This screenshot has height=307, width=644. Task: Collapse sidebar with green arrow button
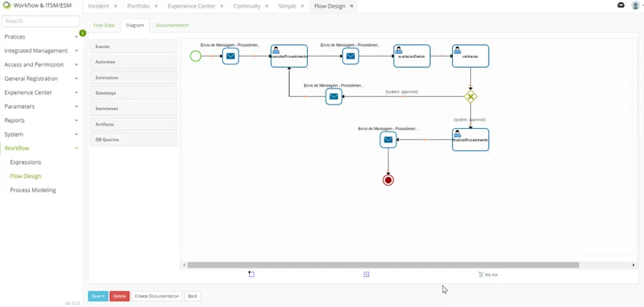click(x=82, y=34)
